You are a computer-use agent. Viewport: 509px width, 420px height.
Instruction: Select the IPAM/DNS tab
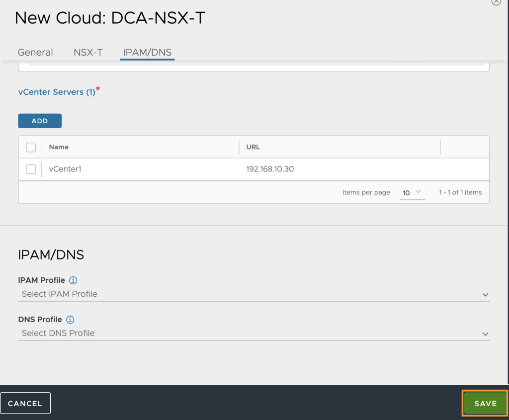click(x=147, y=52)
